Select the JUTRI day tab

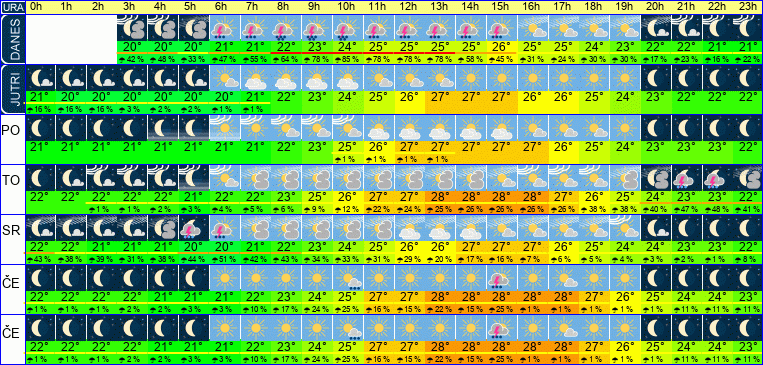pos(12,89)
